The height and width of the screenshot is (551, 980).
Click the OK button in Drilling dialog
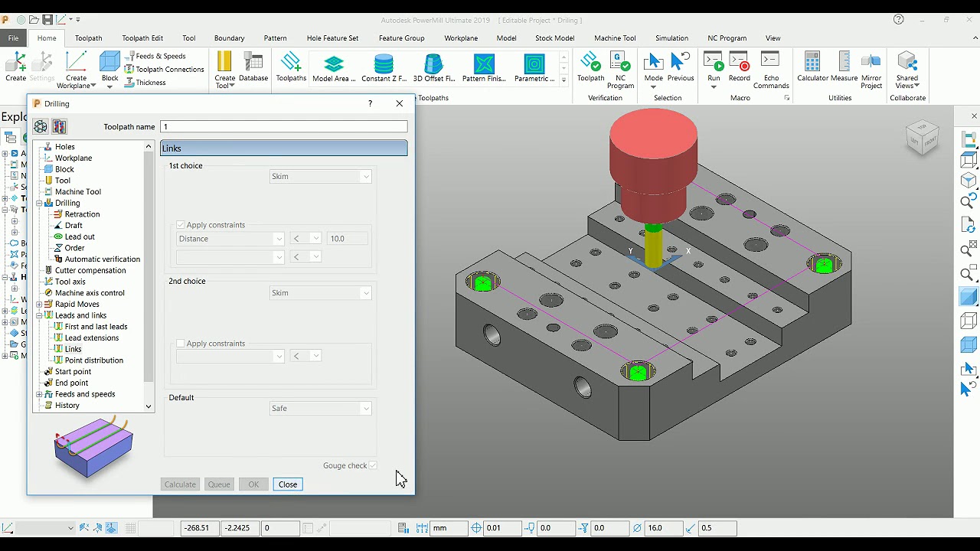pyautogui.click(x=253, y=484)
